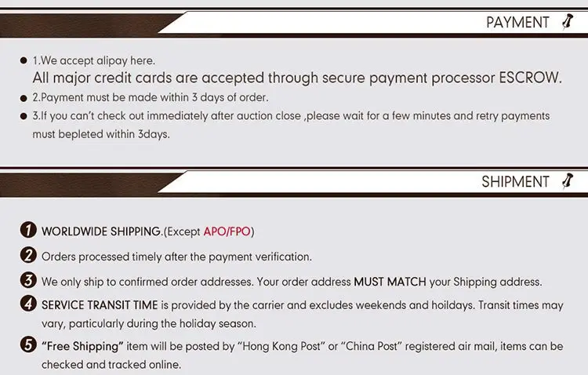Select the number 1 circle icon
The height and width of the screenshot is (375, 588).
(29, 231)
